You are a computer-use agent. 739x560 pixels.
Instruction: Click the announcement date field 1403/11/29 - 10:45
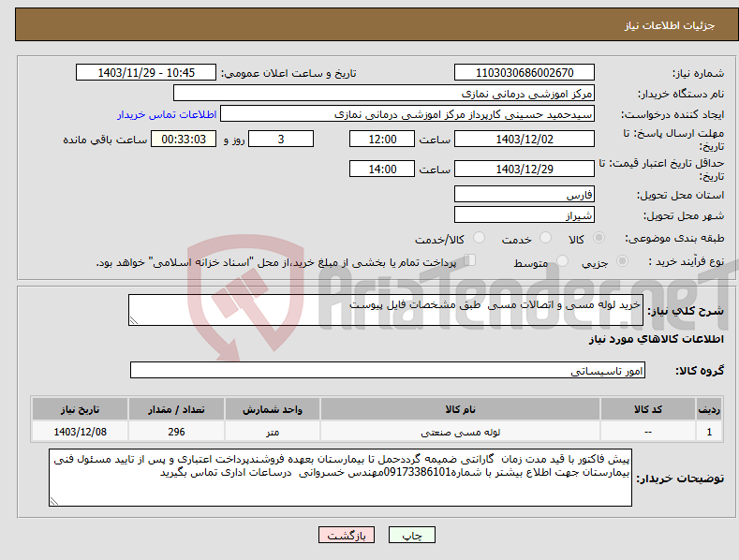pyautogui.click(x=146, y=73)
